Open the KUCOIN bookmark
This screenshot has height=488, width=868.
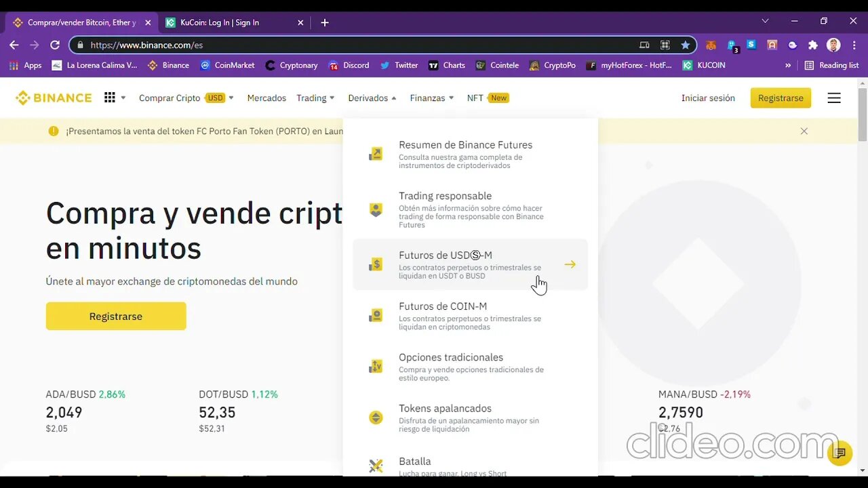click(704, 65)
